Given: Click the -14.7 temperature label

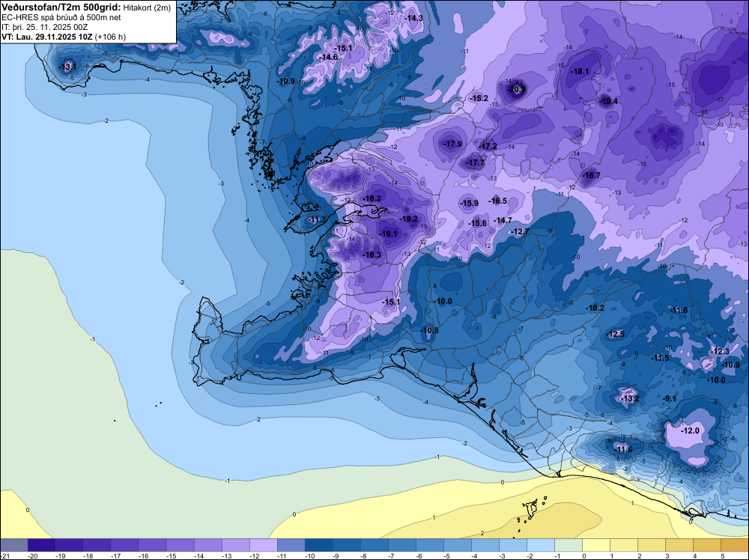Looking at the screenshot, I should (x=503, y=220).
